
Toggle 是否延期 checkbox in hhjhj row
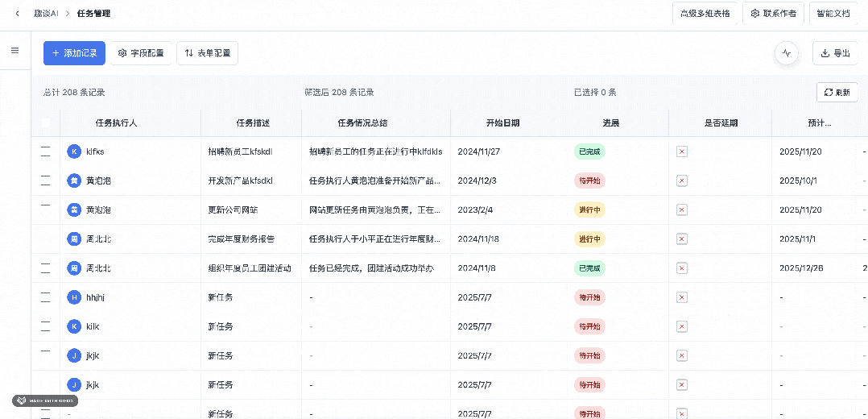click(x=682, y=297)
